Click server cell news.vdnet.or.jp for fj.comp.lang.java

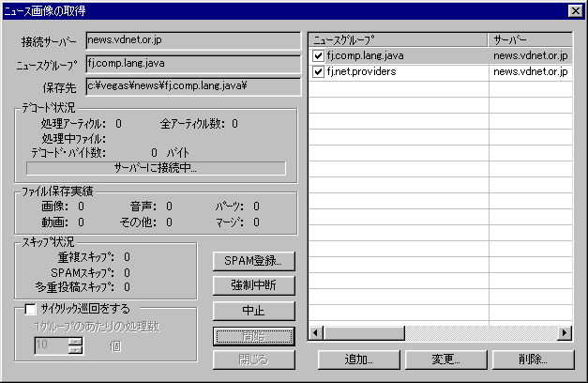(530, 56)
